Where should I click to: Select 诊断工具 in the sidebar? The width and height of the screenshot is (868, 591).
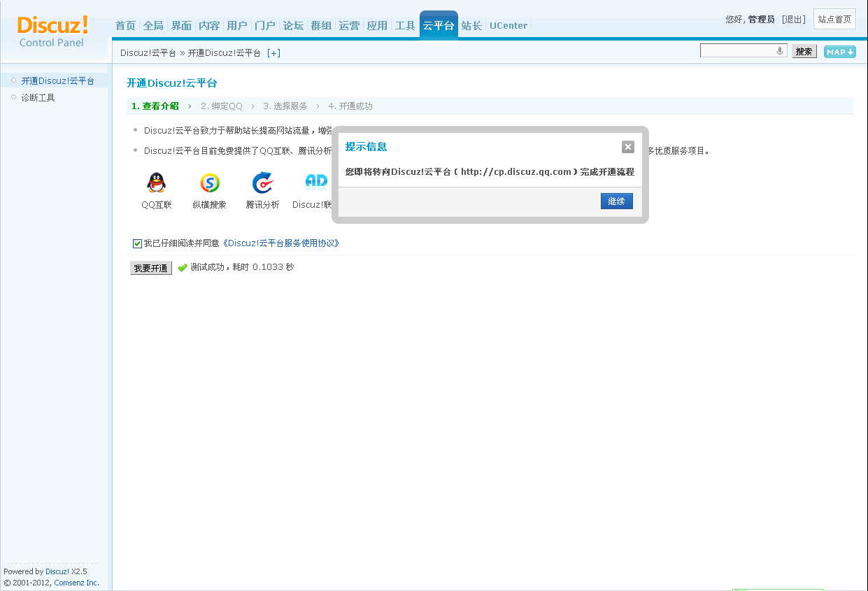[38, 98]
